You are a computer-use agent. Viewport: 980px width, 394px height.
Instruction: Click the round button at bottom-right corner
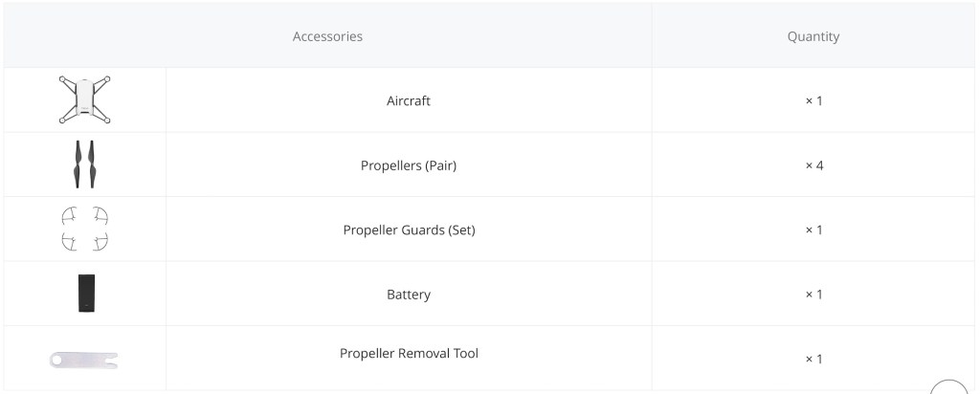948,387
